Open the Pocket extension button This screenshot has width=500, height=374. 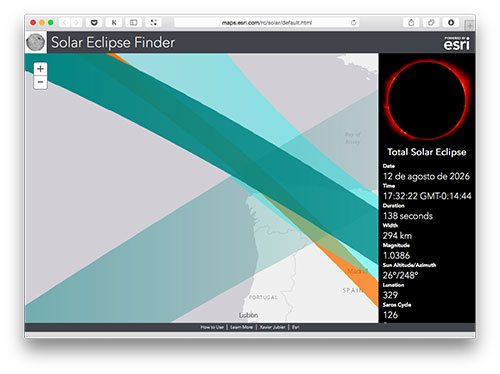(x=94, y=23)
